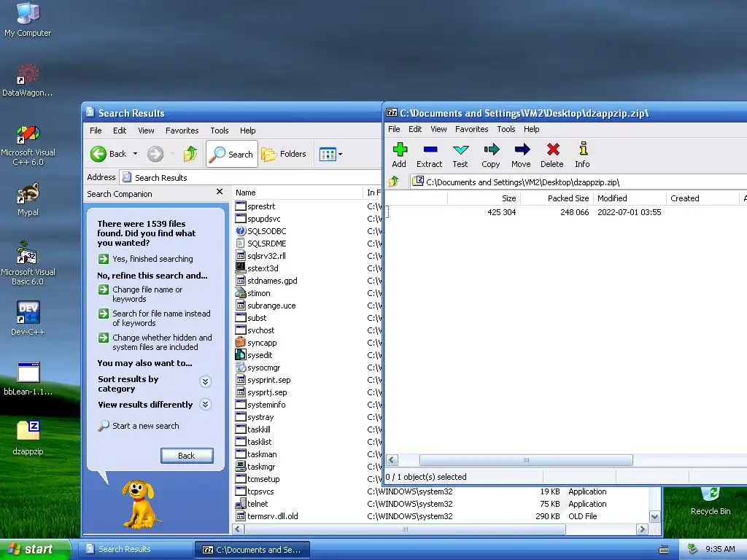Select the telnet file in results
The width and height of the screenshot is (747, 560).
point(252,504)
